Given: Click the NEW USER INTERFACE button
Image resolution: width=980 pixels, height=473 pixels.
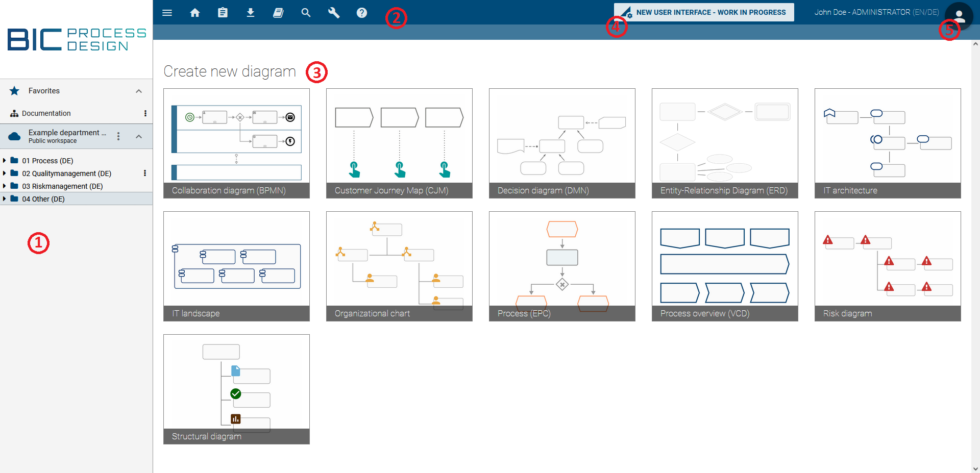Looking at the screenshot, I should (x=703, y=12).
